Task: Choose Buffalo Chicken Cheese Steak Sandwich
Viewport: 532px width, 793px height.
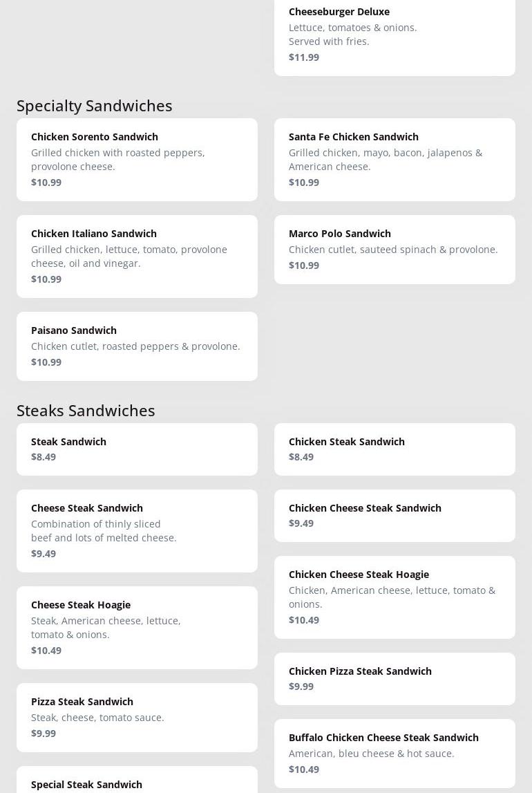Action: click(x=395, y=754)
